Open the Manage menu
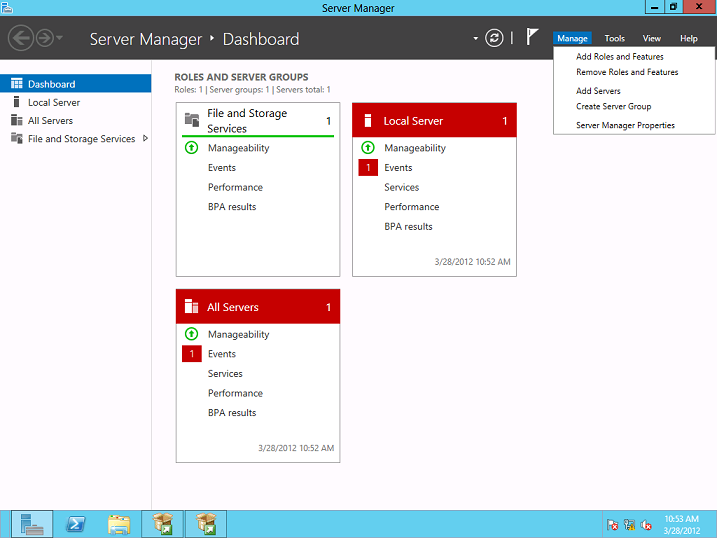This screenshot has height=538, width=717. (x=572, y=38)
